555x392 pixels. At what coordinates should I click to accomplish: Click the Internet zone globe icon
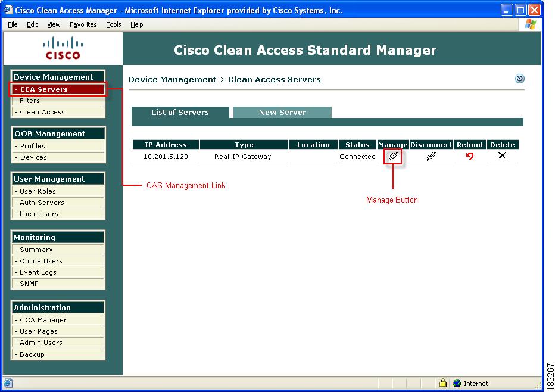(x=457, y=384)
